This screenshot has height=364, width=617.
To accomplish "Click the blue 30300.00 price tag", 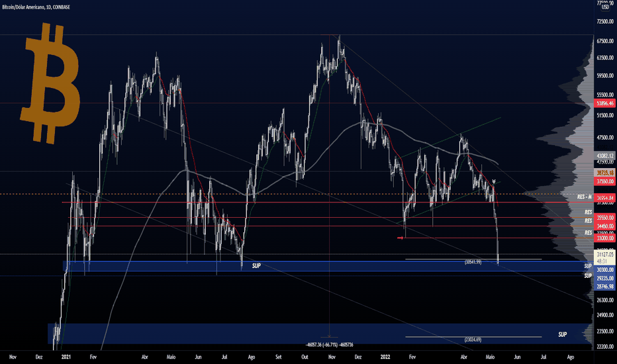I will [605, 270].
